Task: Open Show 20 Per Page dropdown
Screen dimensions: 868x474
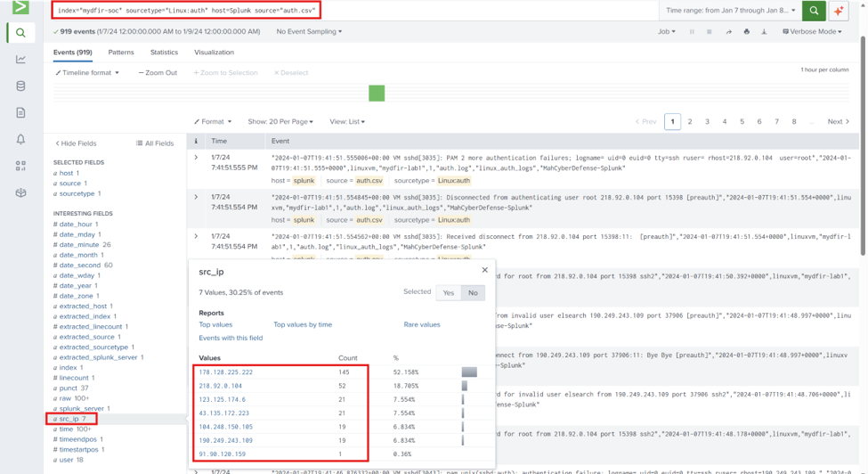Action: 280,121
